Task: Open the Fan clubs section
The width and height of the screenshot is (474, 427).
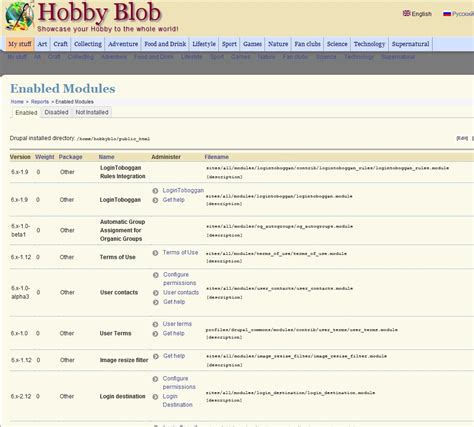Action: (307, 44)
